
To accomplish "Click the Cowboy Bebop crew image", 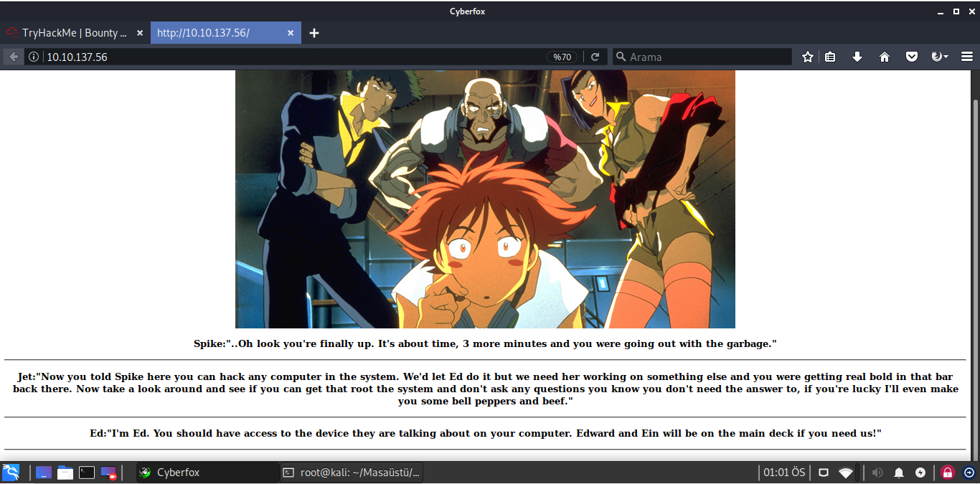I will [x=485, y=199].
